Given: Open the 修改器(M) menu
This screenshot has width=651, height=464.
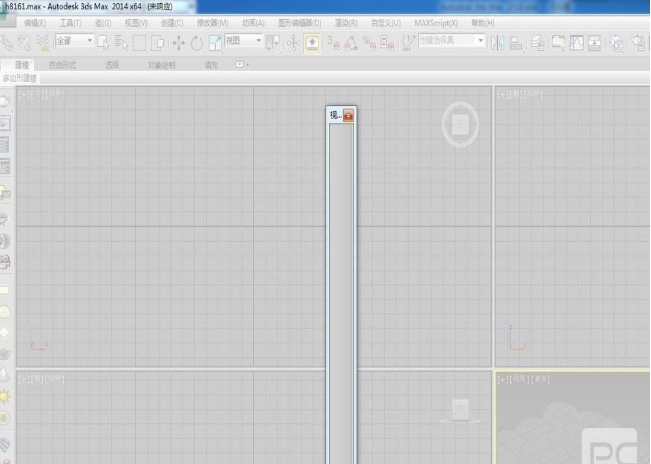Looking at the screenshot, I should [213, 23].
